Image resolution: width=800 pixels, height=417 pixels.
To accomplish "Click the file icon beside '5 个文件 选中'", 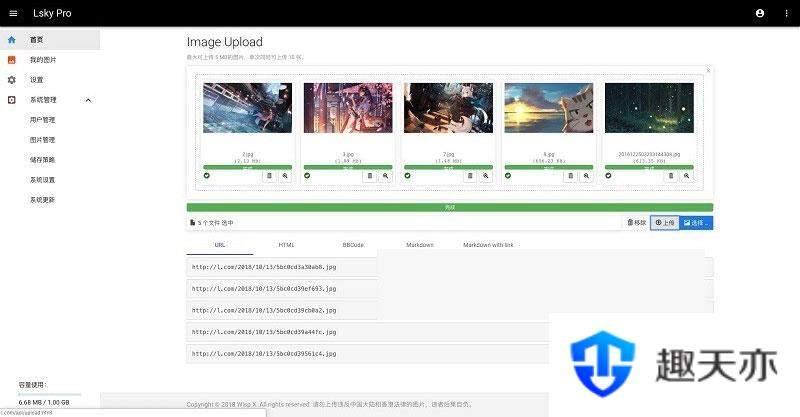I will click(192, 223).
